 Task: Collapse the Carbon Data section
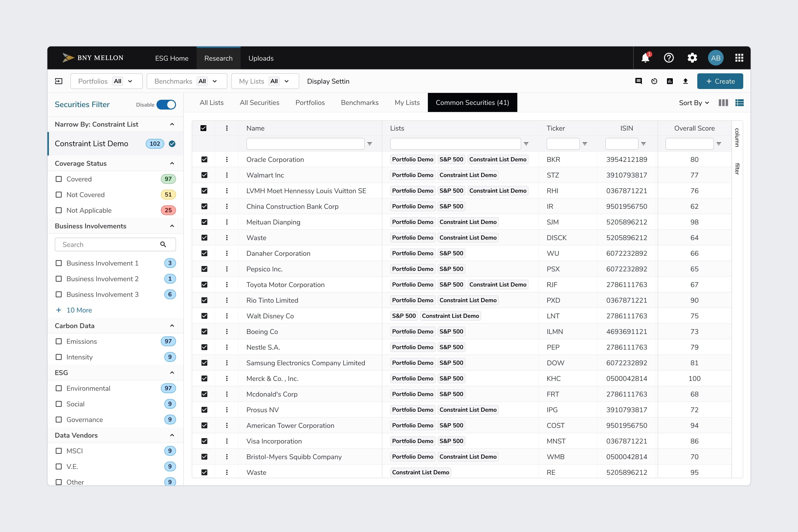pyautogui.click(x=172, y=326)
